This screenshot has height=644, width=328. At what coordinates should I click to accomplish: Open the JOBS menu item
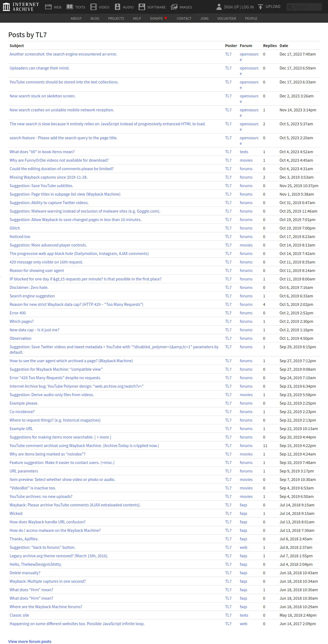tap(204, 18)
